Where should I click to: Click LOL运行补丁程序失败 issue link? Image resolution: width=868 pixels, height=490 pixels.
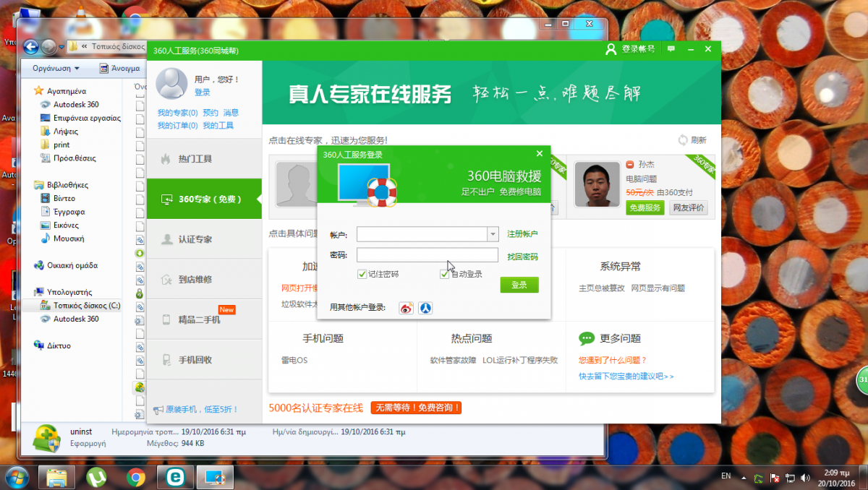point(520,360)
